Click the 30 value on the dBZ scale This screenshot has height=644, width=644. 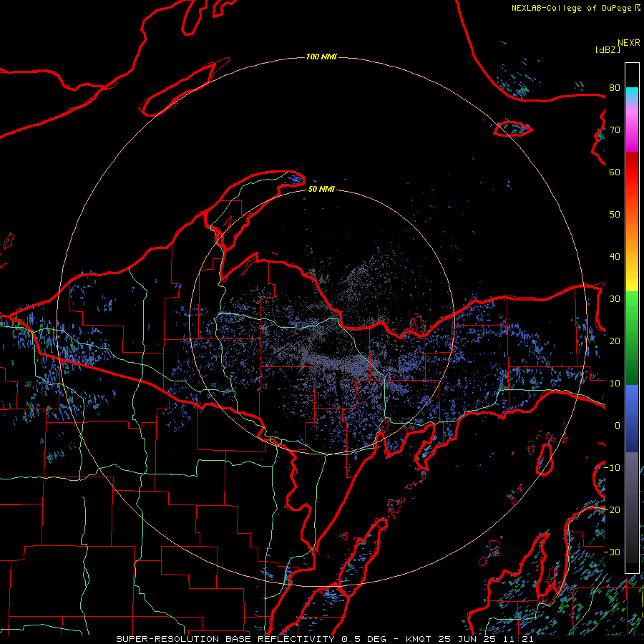[615, 299]
